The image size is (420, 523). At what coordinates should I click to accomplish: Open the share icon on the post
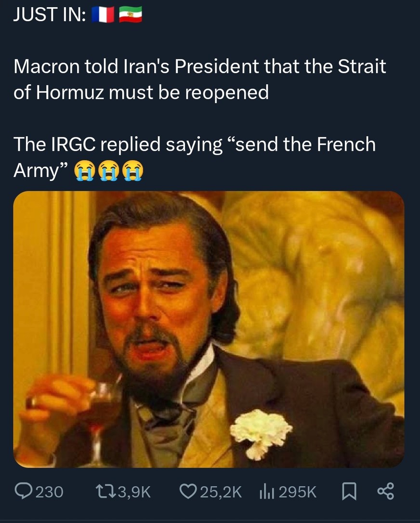click(386, 492)
